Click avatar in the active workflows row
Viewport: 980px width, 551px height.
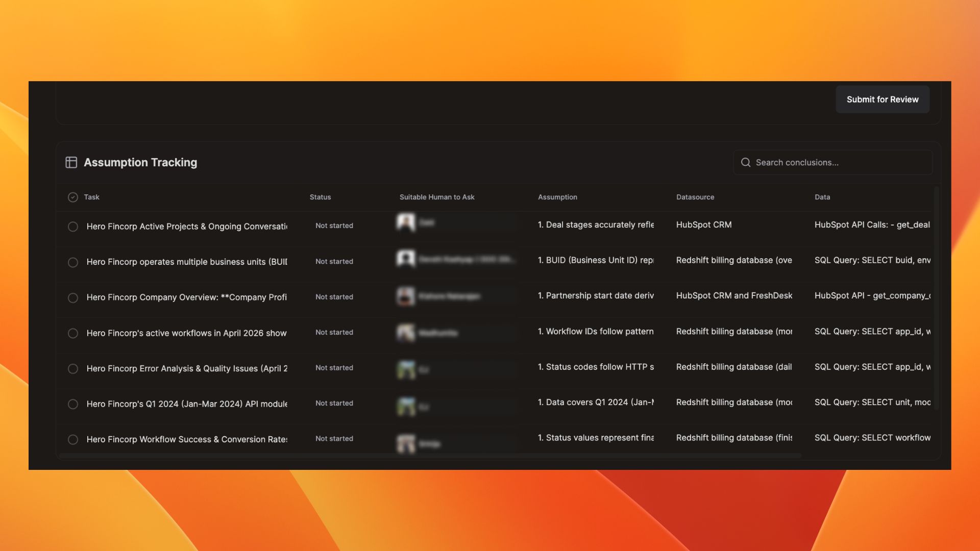click(x=406, y=333)
